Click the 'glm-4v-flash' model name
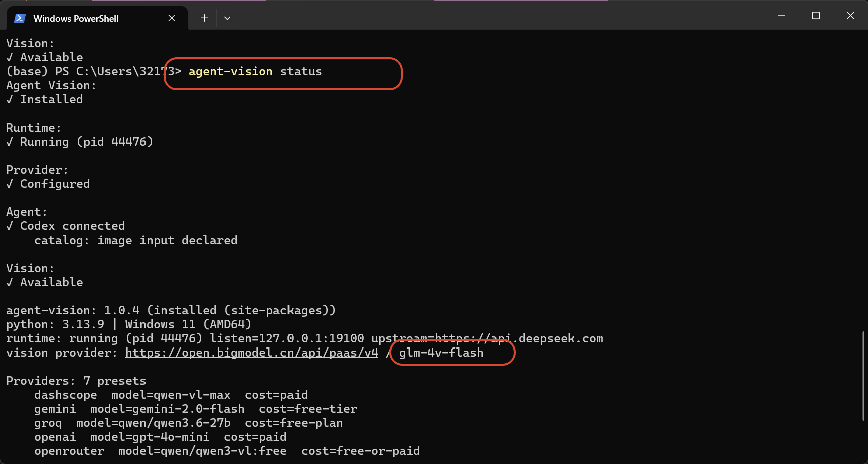This screenshot has height=464, width=868. click(x=442, y=353)
